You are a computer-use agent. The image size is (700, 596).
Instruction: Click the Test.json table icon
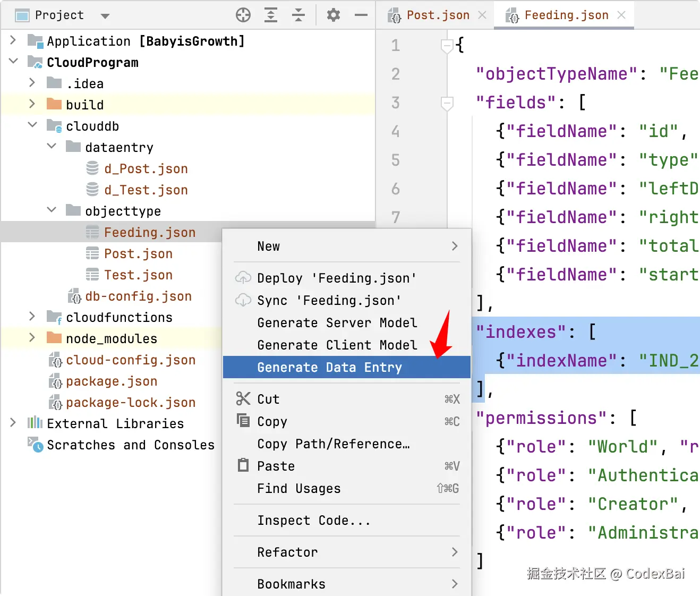(x=92, y=275)
